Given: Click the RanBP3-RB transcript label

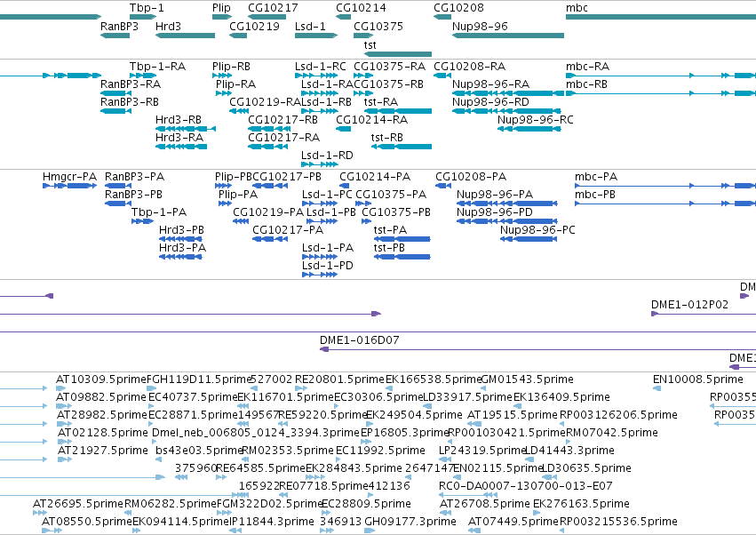Looking at the screenshot, I should (129, 102).
